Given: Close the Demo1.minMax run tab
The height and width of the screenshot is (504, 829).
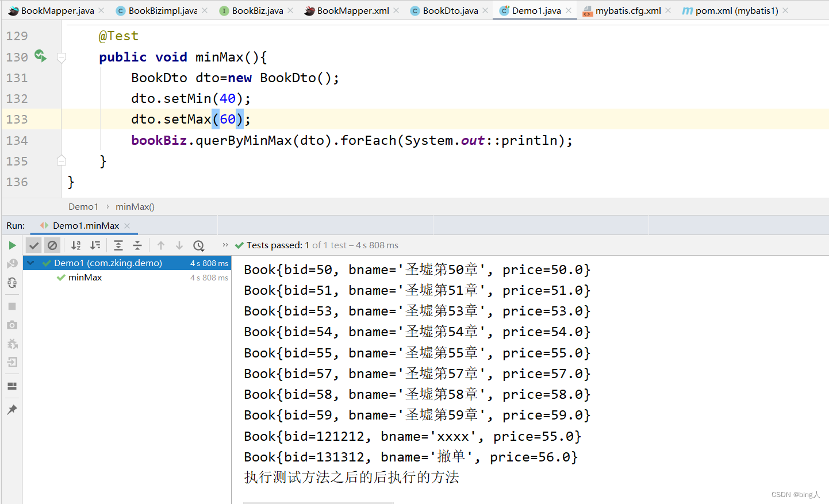Looking at the screenshot, I should pos(128,226).
